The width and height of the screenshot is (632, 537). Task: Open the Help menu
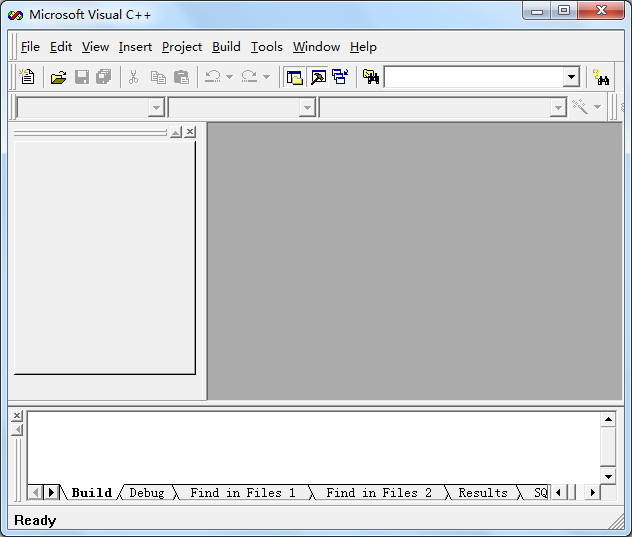click(x=363, y=47)
